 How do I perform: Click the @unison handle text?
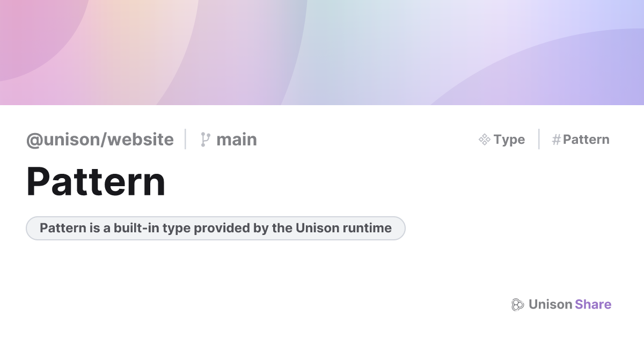pyautogui.click(x=64, y=139)
